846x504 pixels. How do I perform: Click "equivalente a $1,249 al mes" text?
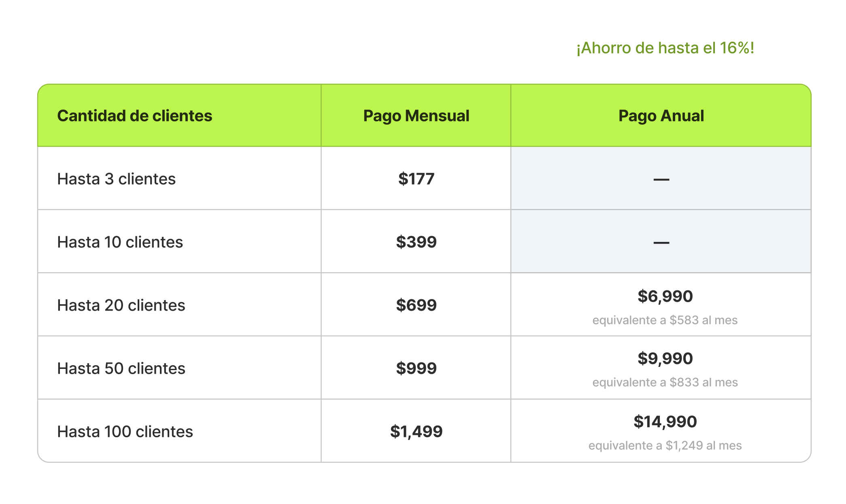pyautogui.click(x=665, y=446)
